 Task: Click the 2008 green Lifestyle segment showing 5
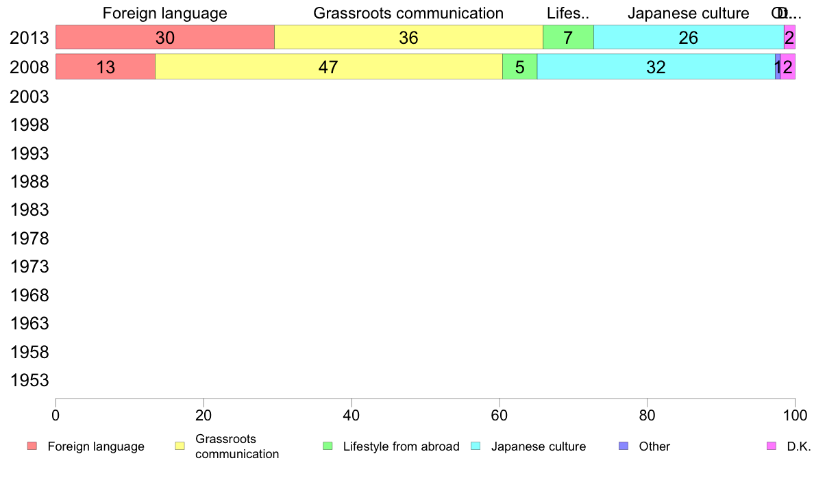point(519,67)
